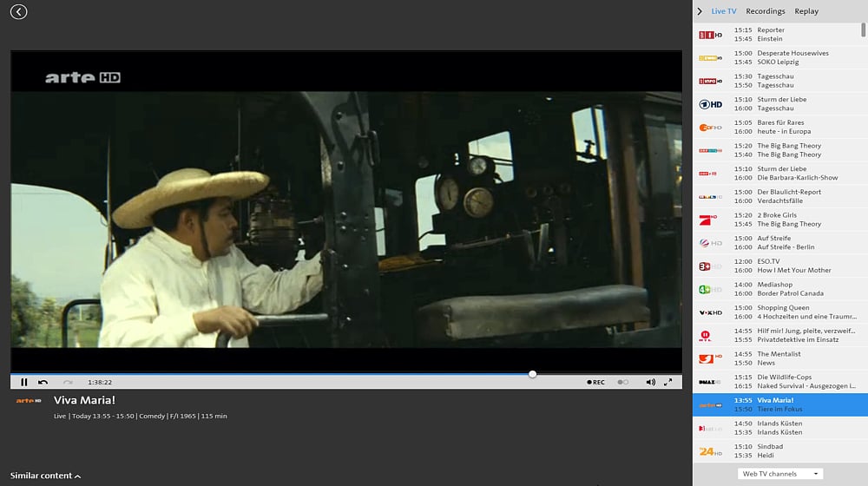
Task: Expand the Similar content section
Action: pyautogui.click(x=45, y=476)
